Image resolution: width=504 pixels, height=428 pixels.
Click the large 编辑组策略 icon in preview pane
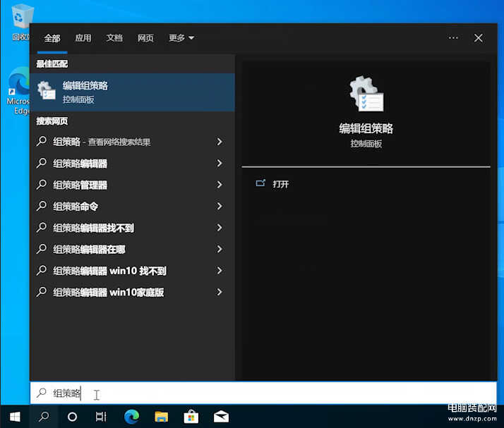[x=366, y=94]
